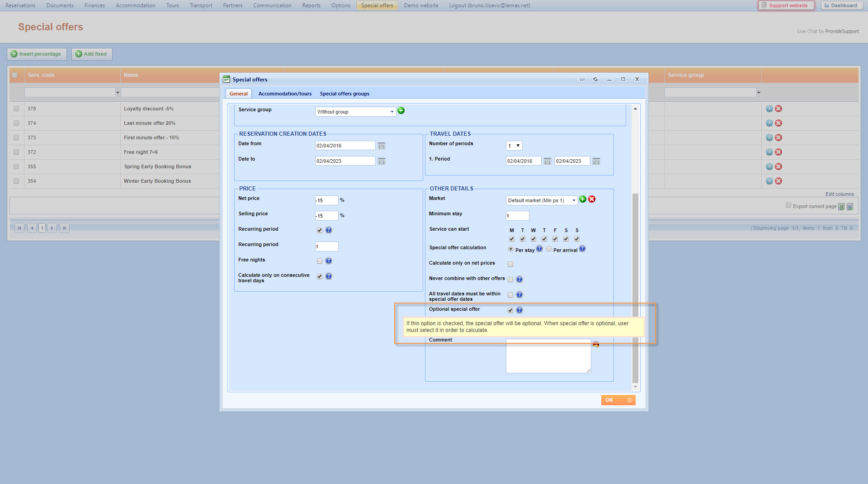Open Finances menu
Screen dimensions: 868x484
[94, 5]
